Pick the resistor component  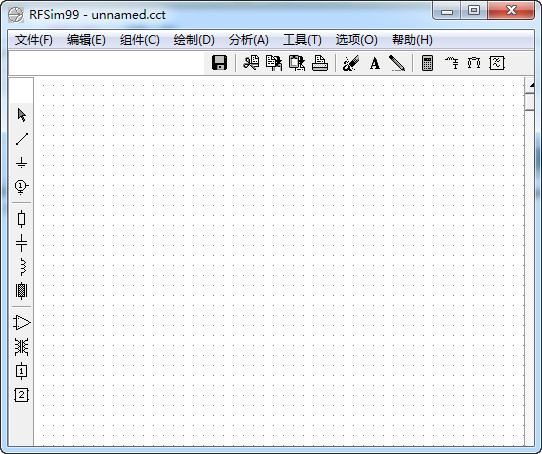22,219
